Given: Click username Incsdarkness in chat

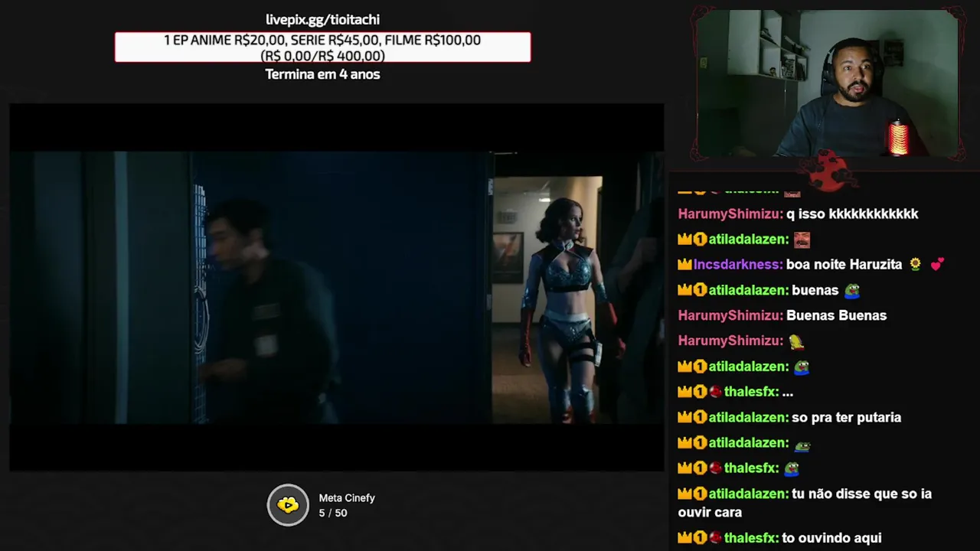Looking at the screenshot, I should pyautogui.click(x=738, y=264).
